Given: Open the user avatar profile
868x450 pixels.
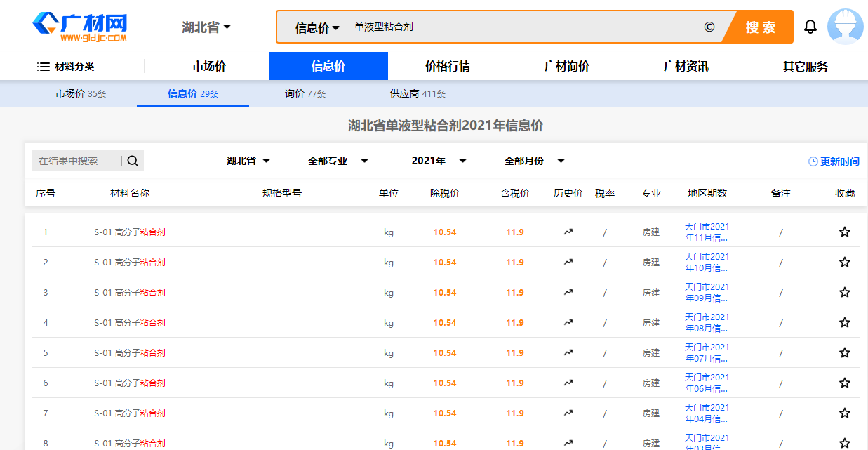Looking at the screenshot, I should point(845,27).
